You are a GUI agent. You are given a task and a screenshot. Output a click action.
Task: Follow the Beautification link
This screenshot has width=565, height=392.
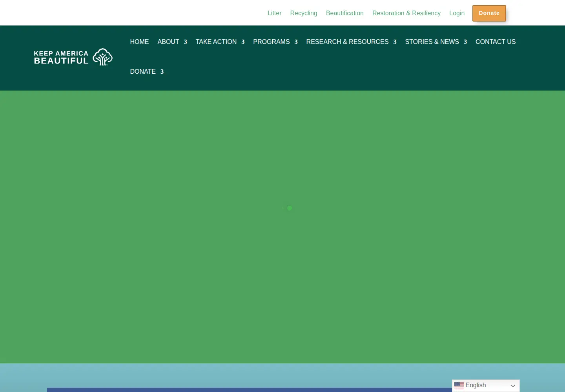(345, 13)
